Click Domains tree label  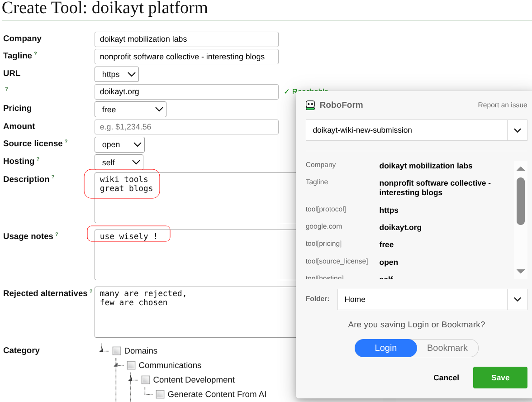click(141, 350)
